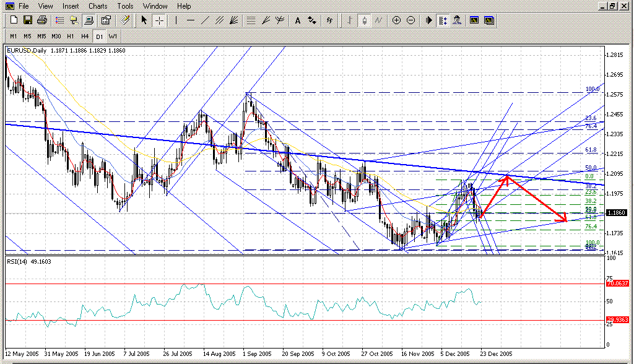The image size is (634, 364).
Task: Select the M15 timeframe button
Action: pos(41,36)
